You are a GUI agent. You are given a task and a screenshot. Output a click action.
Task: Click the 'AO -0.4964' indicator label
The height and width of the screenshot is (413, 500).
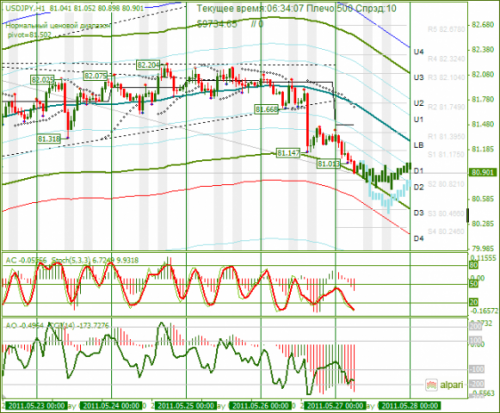tap(25, 325)
